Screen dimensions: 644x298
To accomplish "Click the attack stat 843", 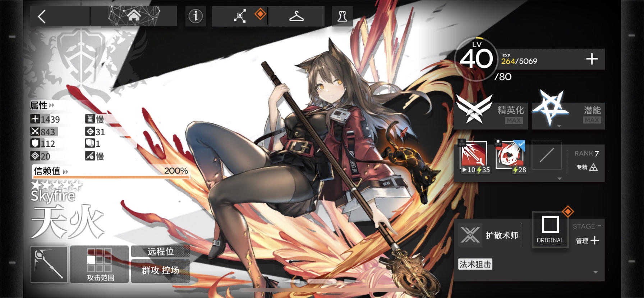I will [x=43, y=132].
